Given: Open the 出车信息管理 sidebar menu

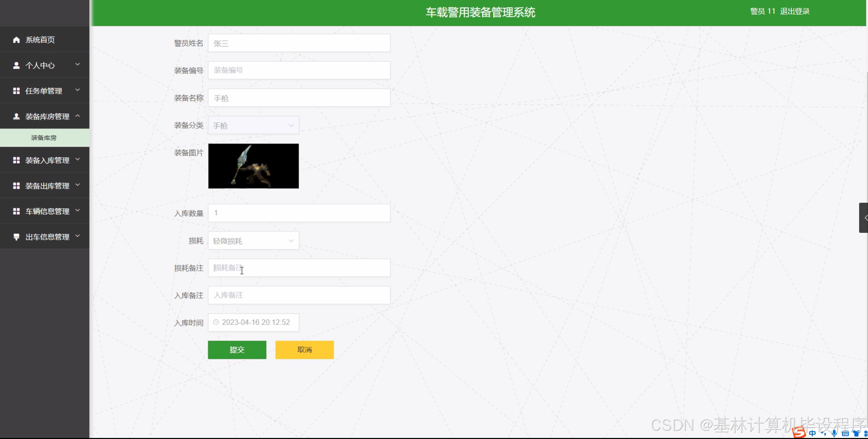Looking at the screenshot, I should pos(44,237).
